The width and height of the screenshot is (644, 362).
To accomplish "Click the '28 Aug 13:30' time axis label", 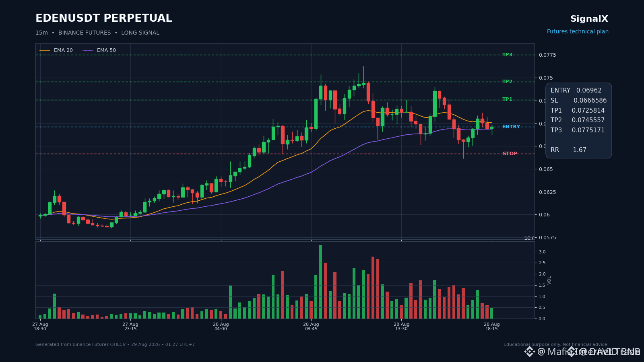I will coord(401,327).
